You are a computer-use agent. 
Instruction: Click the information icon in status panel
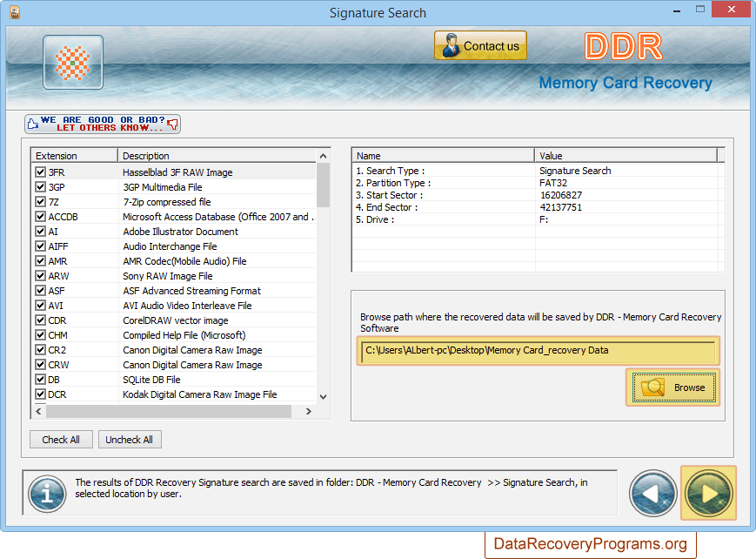click(x=47, y=494)
